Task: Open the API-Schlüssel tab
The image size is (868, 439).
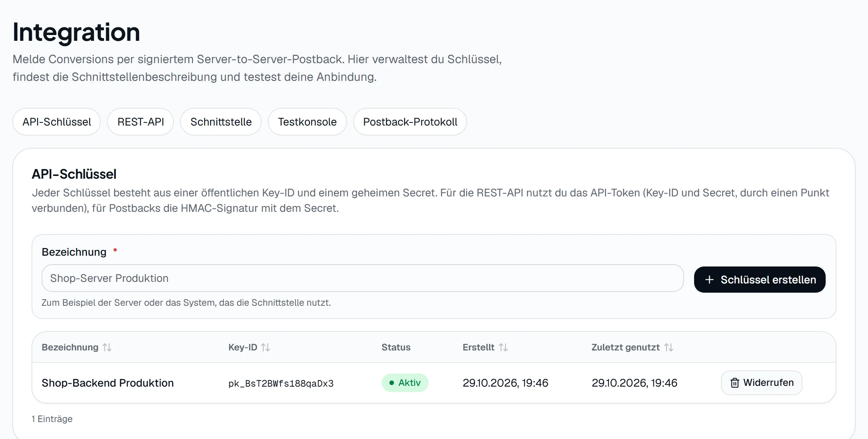Action: point(57,122)
